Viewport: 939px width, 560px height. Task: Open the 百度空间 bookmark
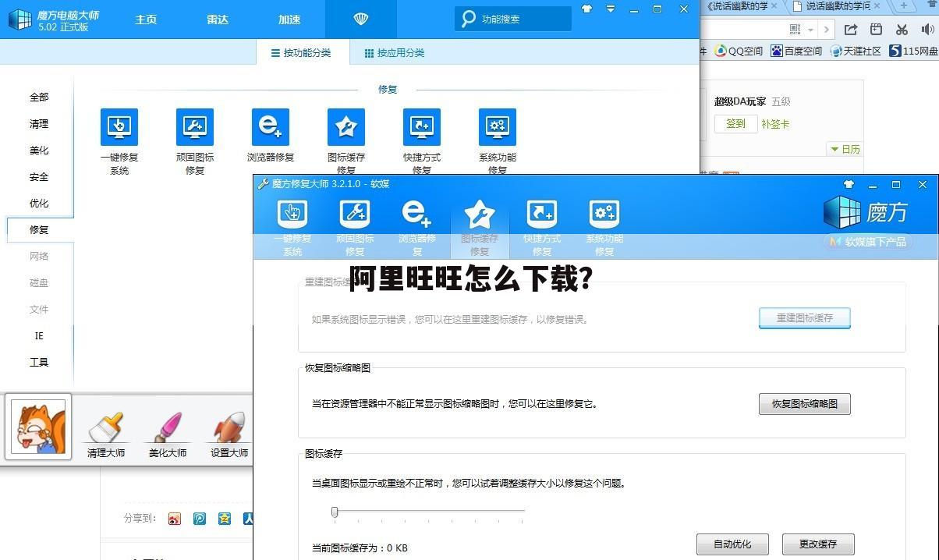tap(796, 51)
